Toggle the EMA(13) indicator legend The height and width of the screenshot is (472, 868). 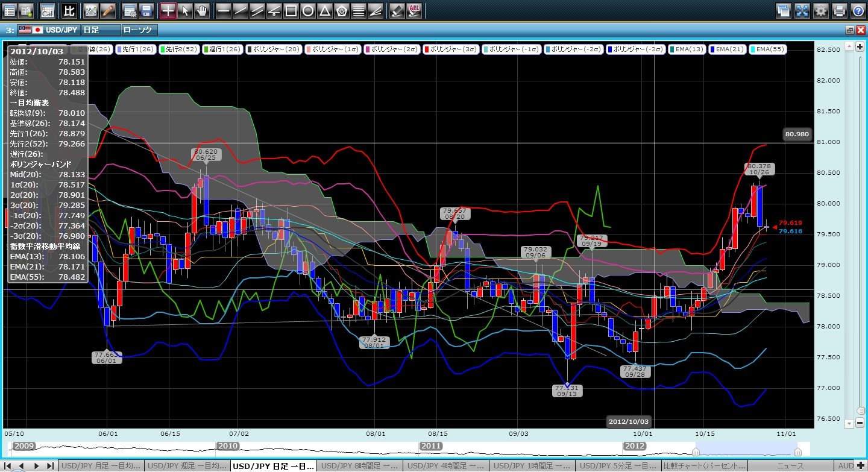coord(687,49)
